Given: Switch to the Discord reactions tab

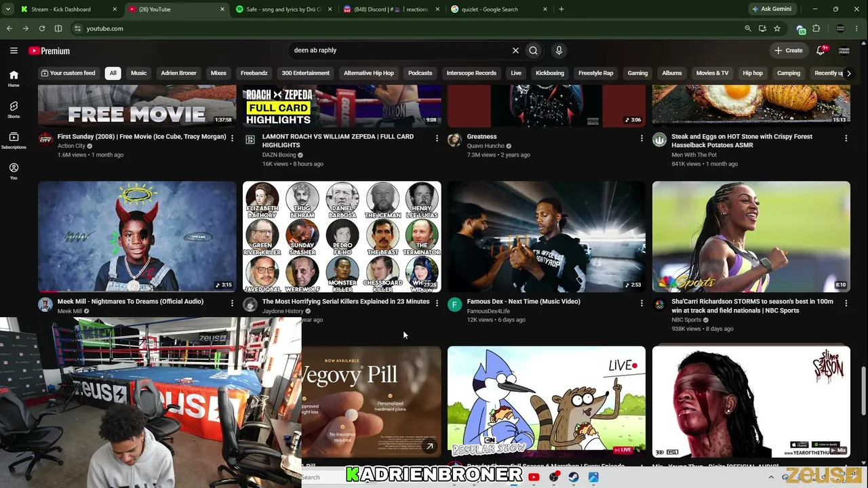Looking at the screenshot, I should click(392, 9).
